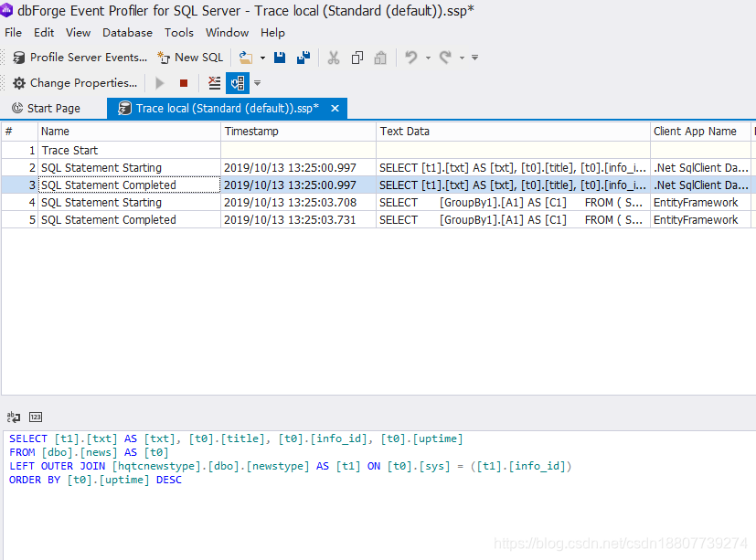Image resolution: width=756 pixels, height=560 pixels.
Task: Open the Database menu
Action: coord(127,33)
